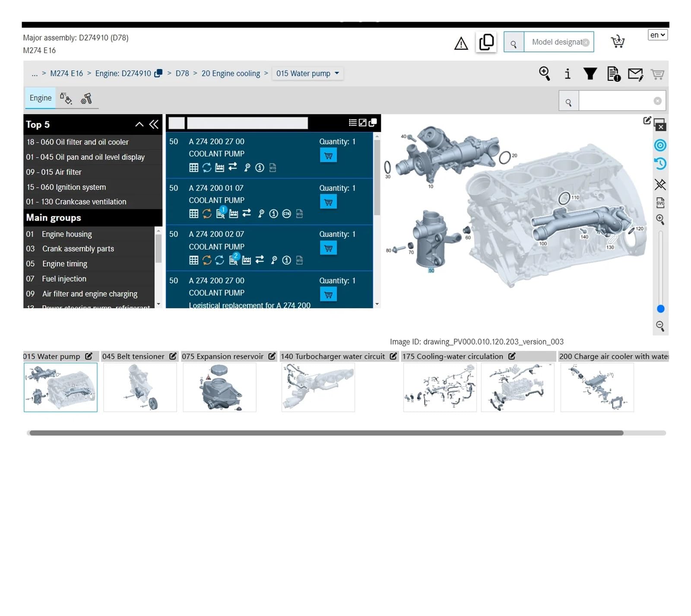
Task: Click the Model designation search magnifier button
Action: (514, 42)
